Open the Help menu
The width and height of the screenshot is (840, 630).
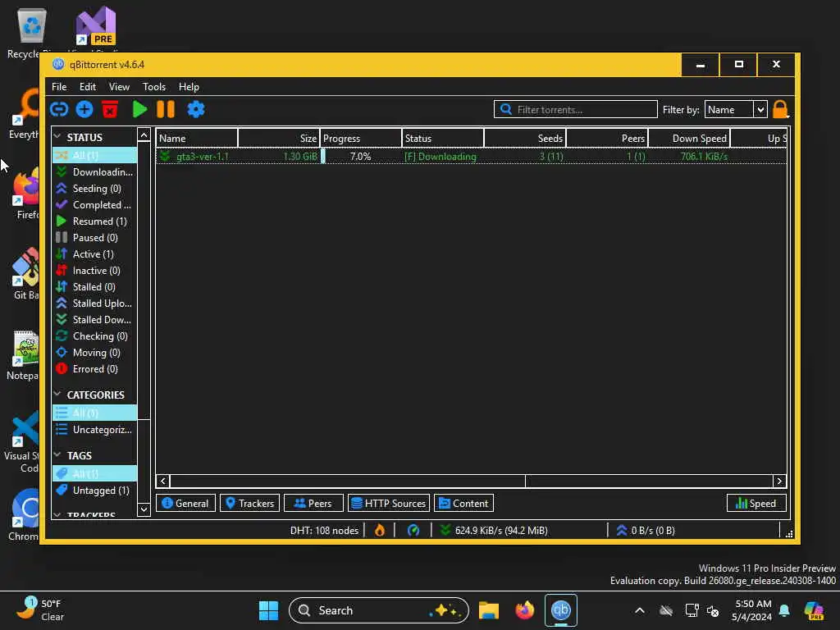pos(189,87)
